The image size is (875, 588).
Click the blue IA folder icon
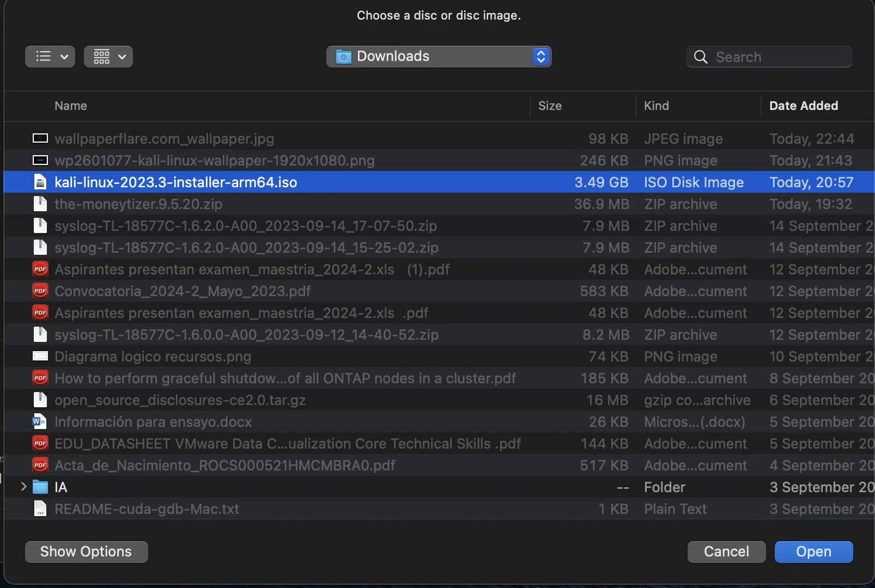click(x=40, y=487)
